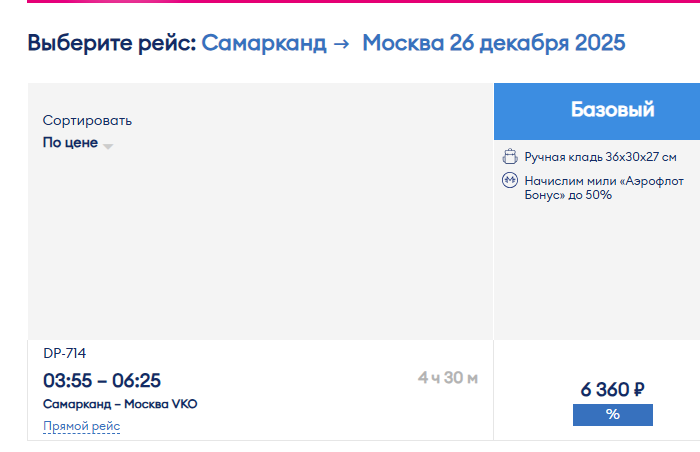This screenshot has height=452, width=700.
Task: Click the pink progress bar at top
Action: pos(363,1)
